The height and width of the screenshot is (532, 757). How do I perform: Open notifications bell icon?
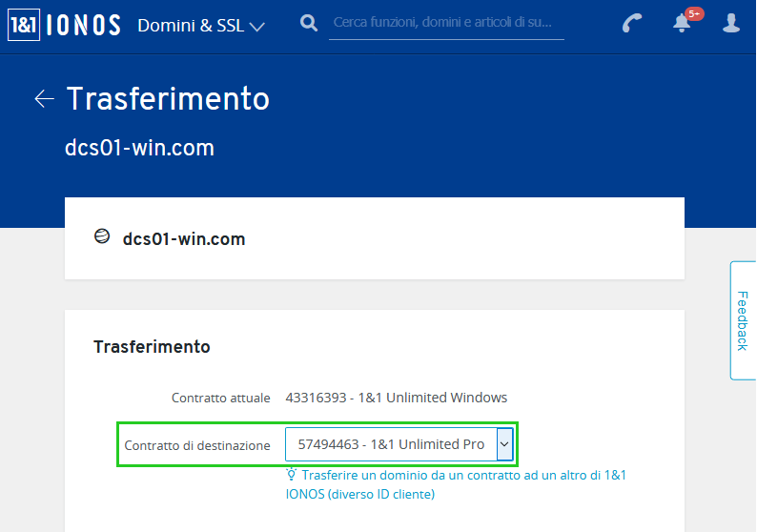coord(683,22)
